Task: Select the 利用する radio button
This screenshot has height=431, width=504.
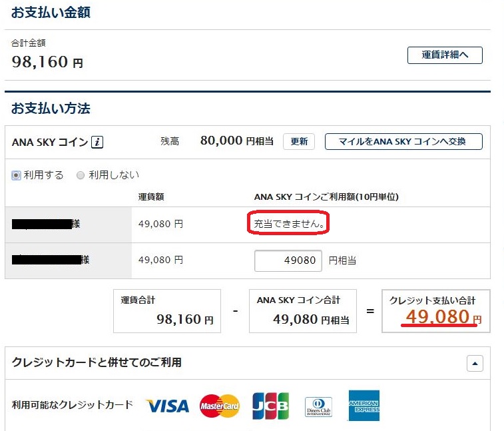Action: tap(16, 175)
